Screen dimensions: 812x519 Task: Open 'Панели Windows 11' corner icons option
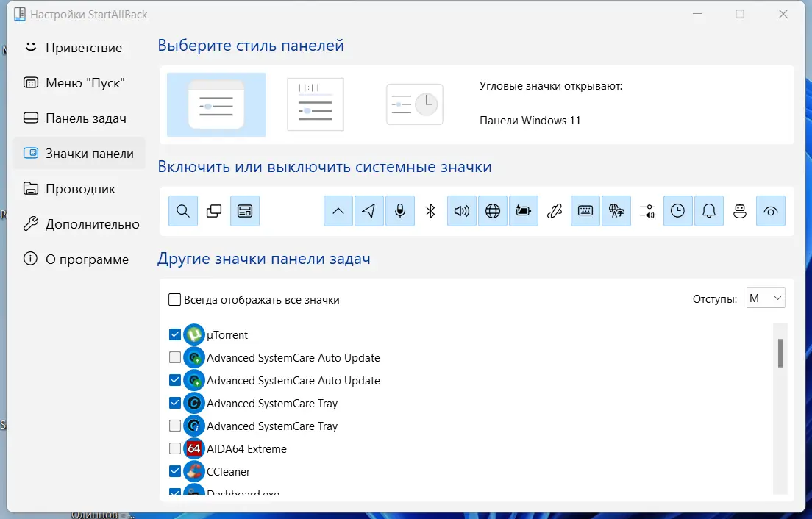click(530, 121)
